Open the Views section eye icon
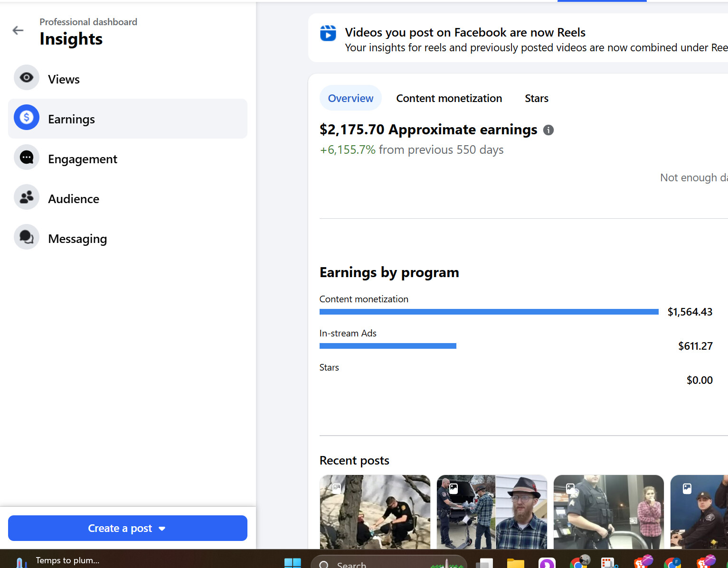Screen dimensions: 728x568 coord(27,77)
